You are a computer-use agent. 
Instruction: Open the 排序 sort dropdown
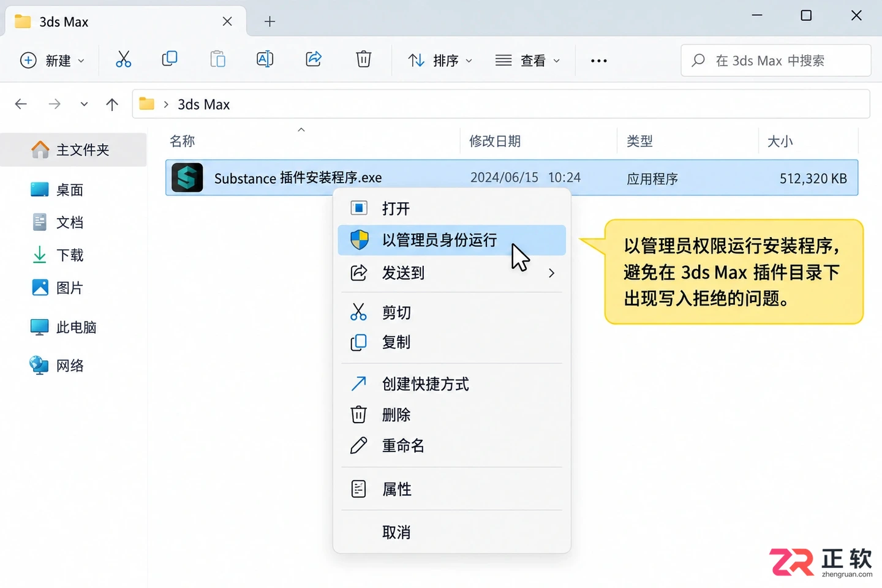point(440,61)
